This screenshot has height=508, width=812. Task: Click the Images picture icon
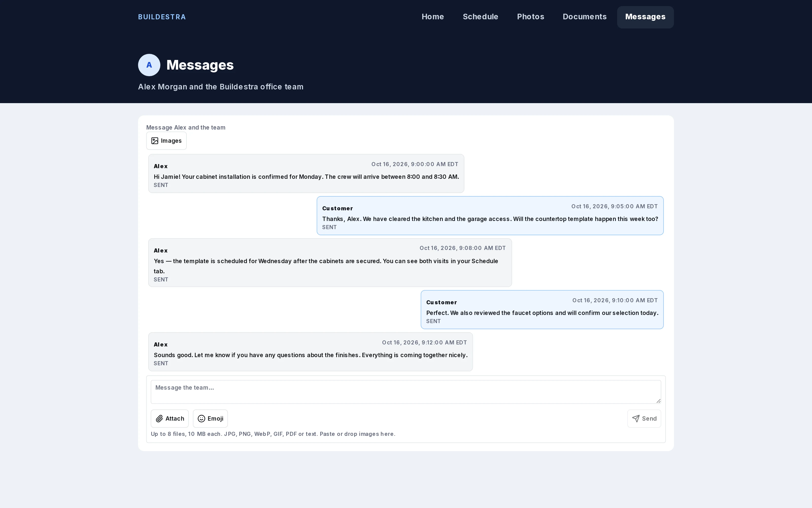155,141
